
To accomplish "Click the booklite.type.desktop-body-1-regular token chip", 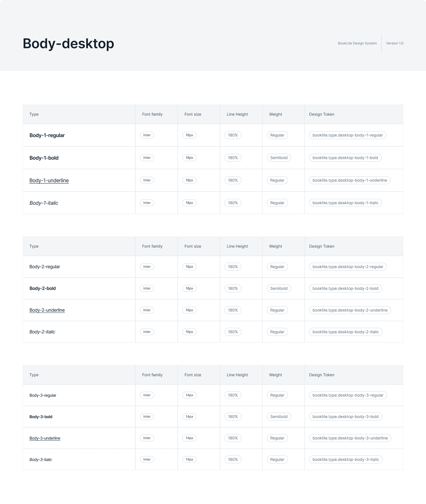I will (x=347, y=135).
